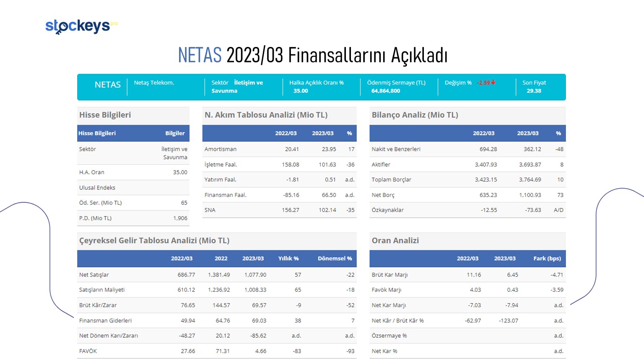Click Özkaynaklar value -73.63
The width and height of the screenshot is (644, 362).
(533, 210)
